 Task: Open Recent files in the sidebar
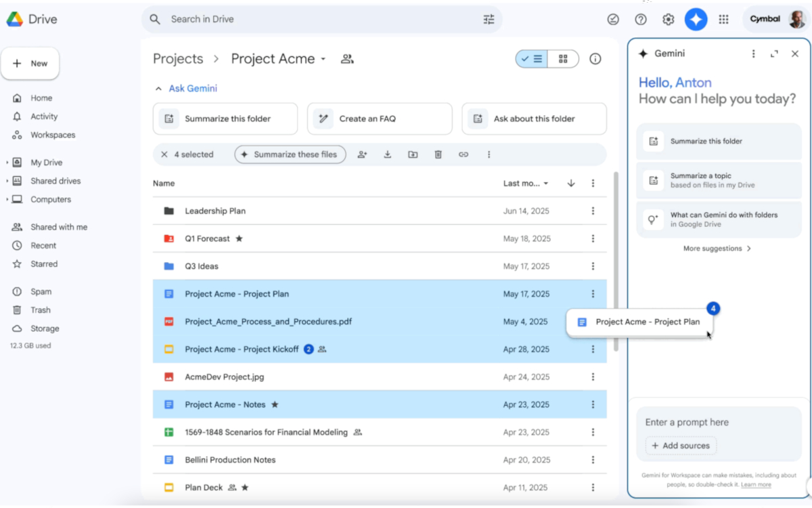pyautogui.click(x=43, y=245)
